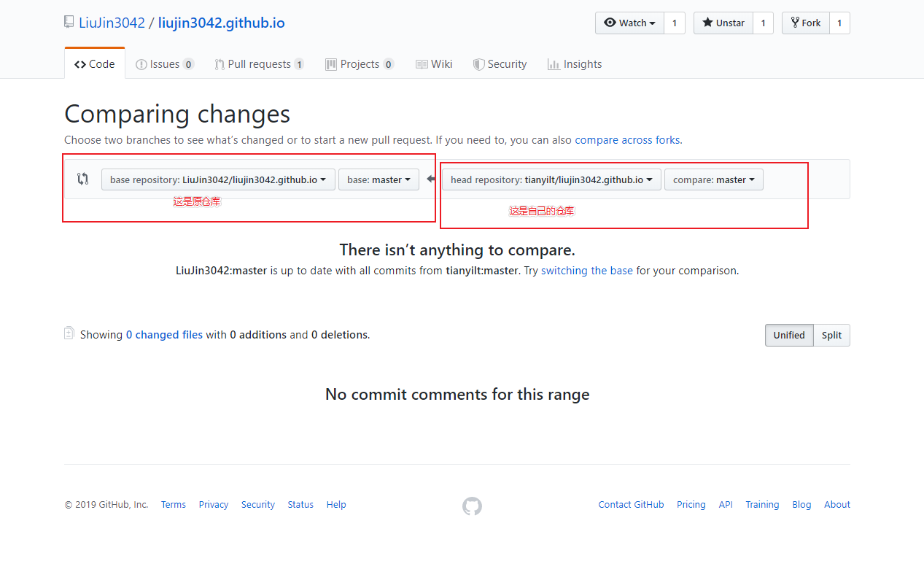The image size is (924, 580).
Task: Open the Status footer link
Action: (300, 505)
